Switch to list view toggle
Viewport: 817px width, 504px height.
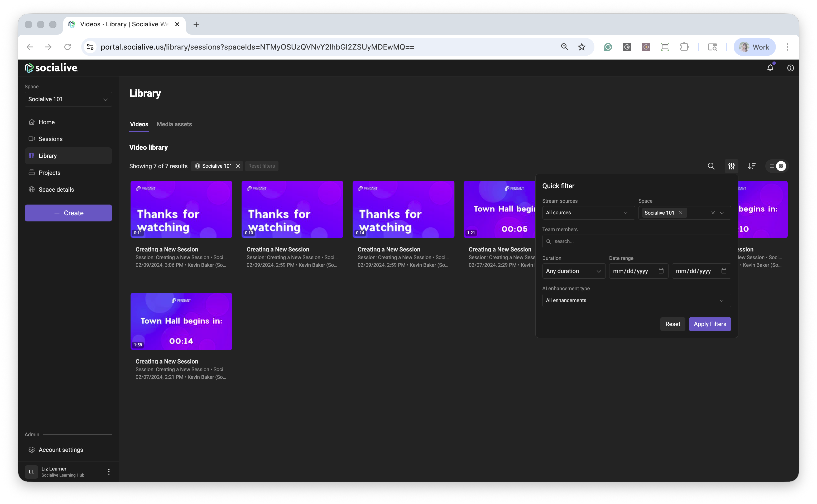772,166
